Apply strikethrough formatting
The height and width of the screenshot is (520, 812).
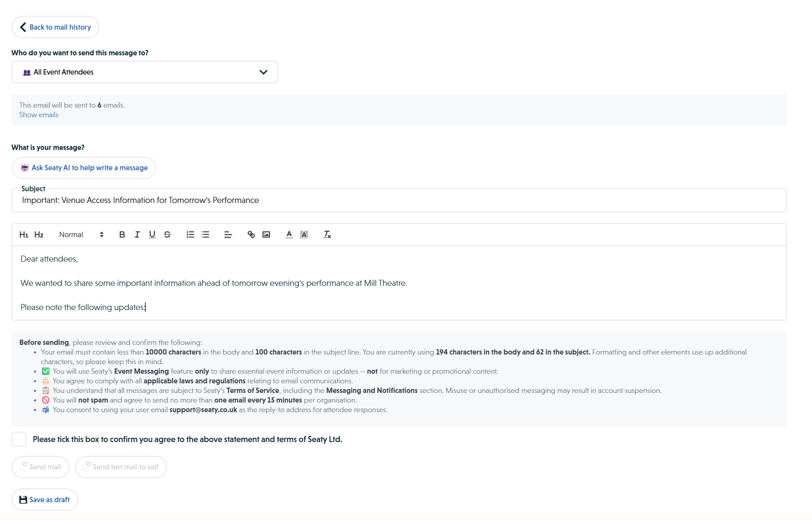tap(167, 234)
